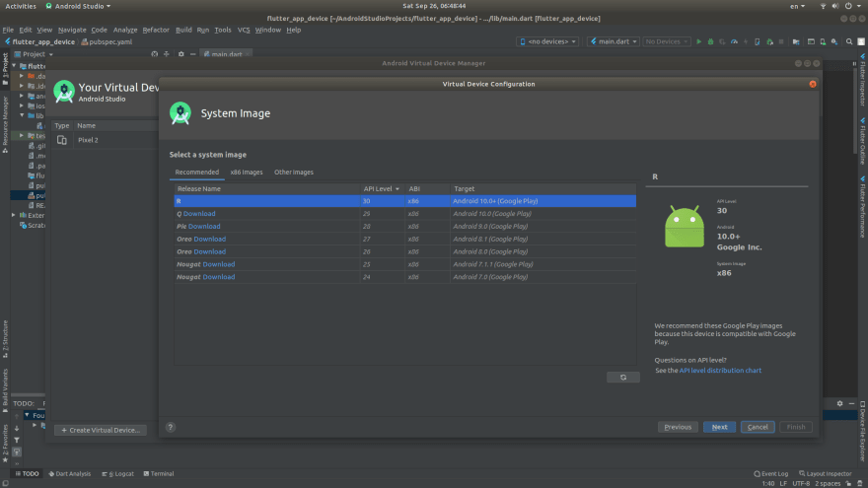Click the network icon in the top bar

[x=823, y=6]
